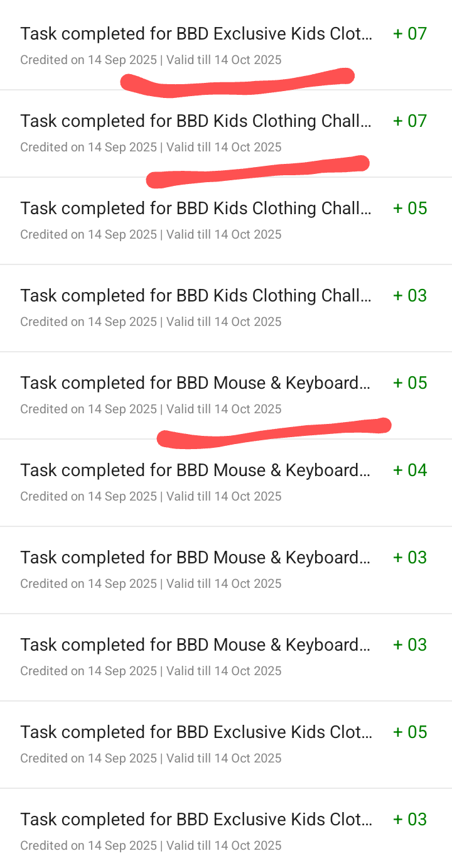Open the Kids Clothing Challenge task worth +05

[x=196, y=209]
